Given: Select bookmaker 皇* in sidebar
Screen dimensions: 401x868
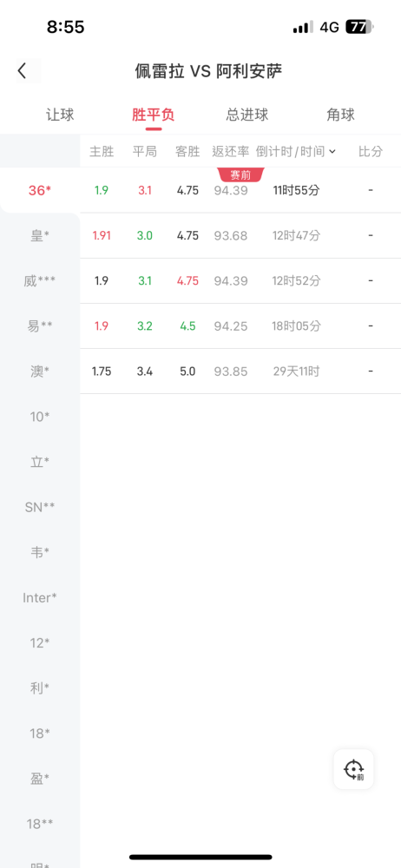Looking at the screenshot, I should pos(40,236).
